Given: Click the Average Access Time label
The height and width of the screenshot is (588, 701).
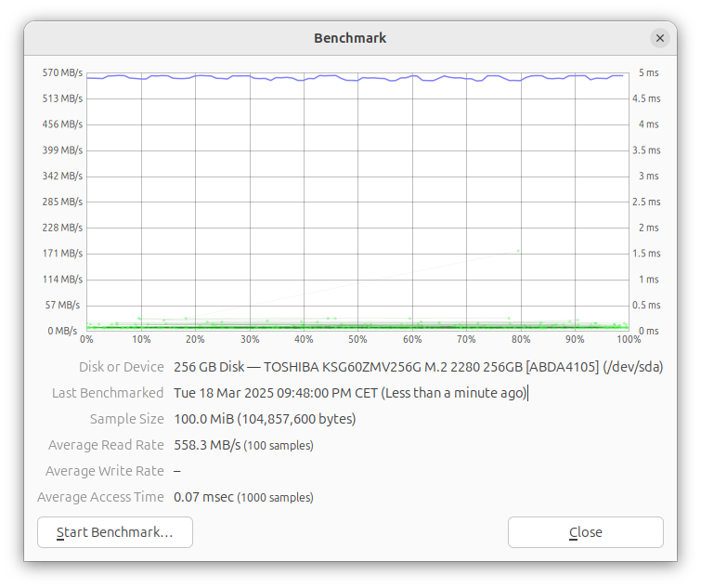Looking at the screenshot, I should pos(100,497).
